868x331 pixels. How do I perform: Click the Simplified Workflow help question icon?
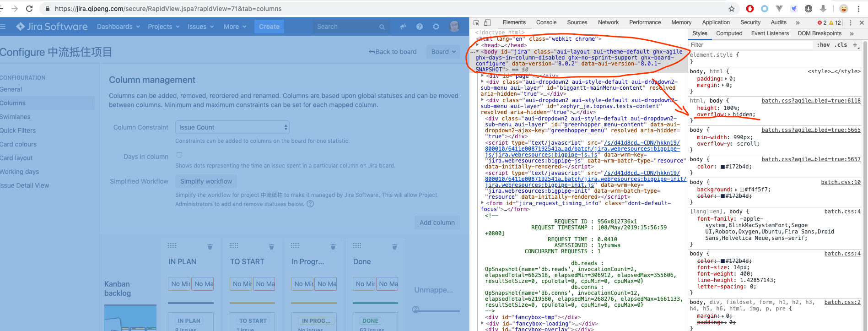[x=310, y=204]
